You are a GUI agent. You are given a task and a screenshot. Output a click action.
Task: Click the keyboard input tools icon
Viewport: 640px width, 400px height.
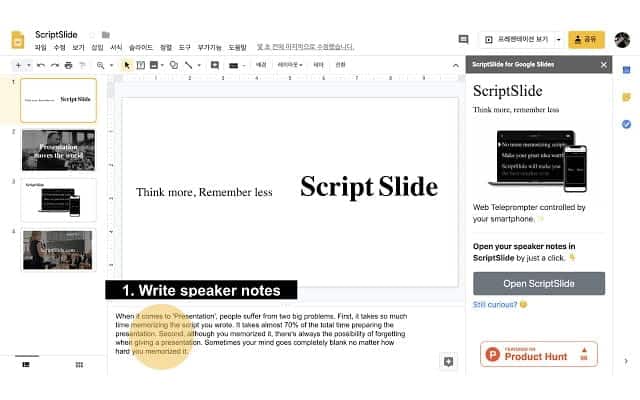233,66
